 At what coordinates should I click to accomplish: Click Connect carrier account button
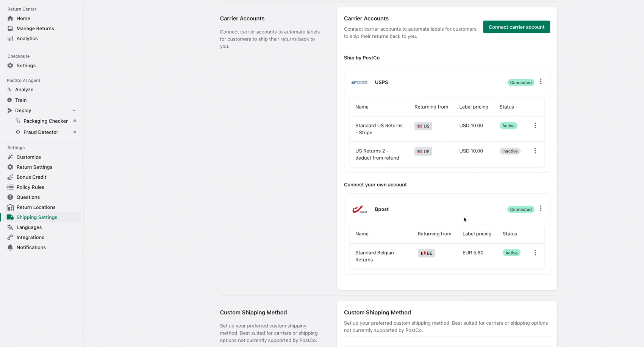[x=516, y=27]
